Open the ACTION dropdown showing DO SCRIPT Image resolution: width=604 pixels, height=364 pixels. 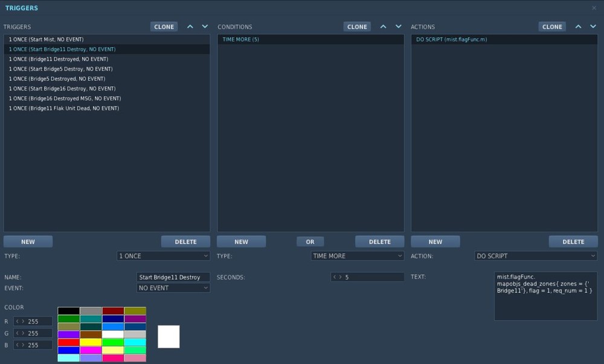point(536,256)
